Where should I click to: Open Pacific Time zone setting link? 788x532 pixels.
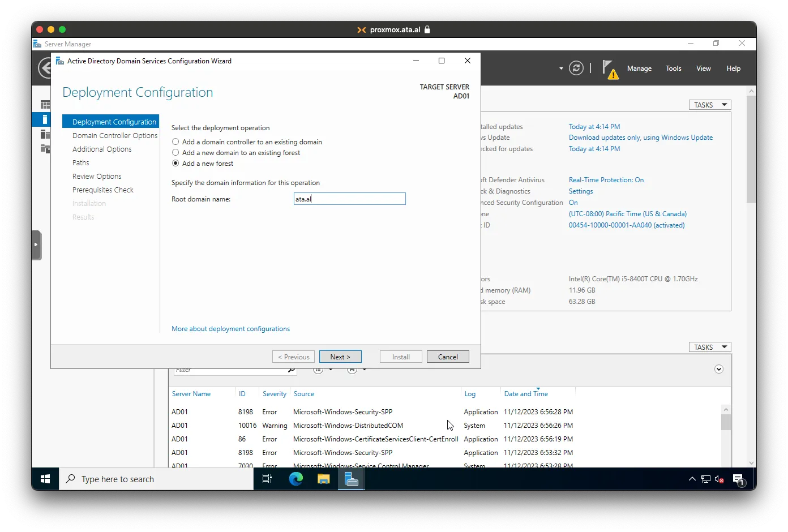click(x=628, y=214)
